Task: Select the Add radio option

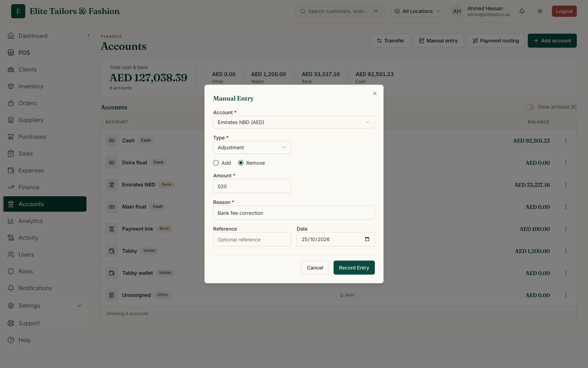Action: [216, 163]
